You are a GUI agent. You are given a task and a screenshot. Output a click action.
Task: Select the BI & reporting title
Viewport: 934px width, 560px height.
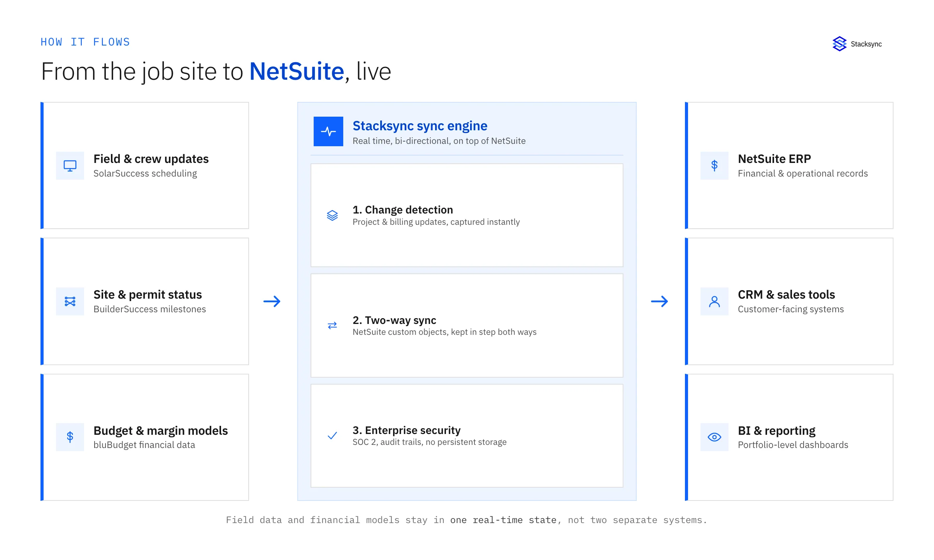click(776, 430)
